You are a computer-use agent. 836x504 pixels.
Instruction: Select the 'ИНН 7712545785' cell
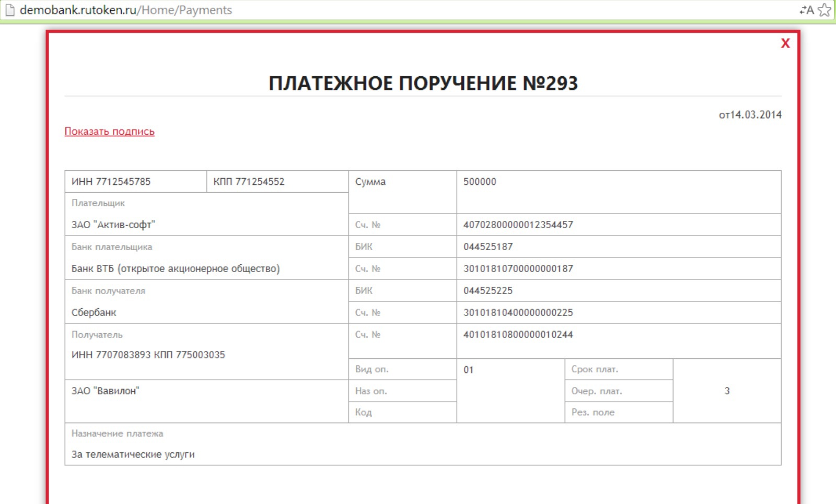[136, 181]
